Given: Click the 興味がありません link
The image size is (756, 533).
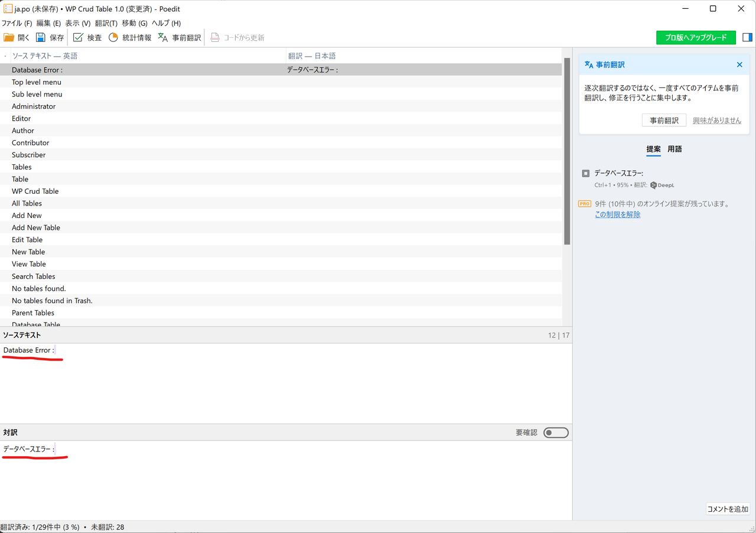Looking at the screenshot, I should pos(716,121).
